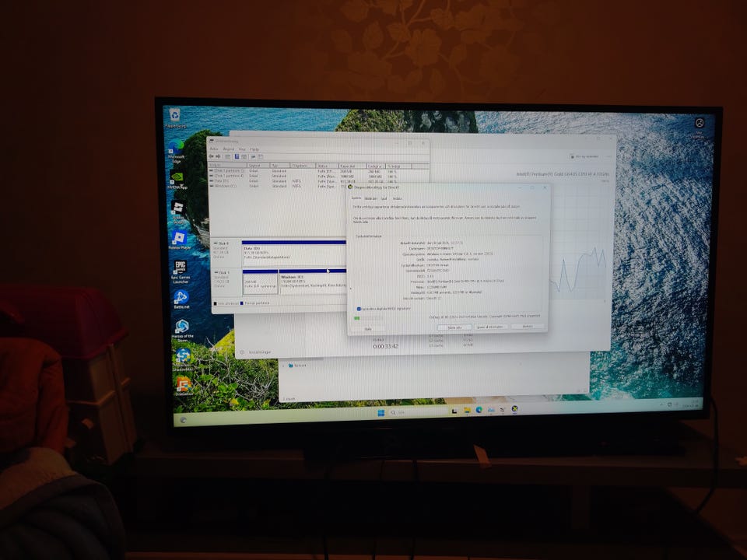This screenshot has width=747, height=560.
Task: Open the desktop icon in the top-right corner
Action: point(699,127)
